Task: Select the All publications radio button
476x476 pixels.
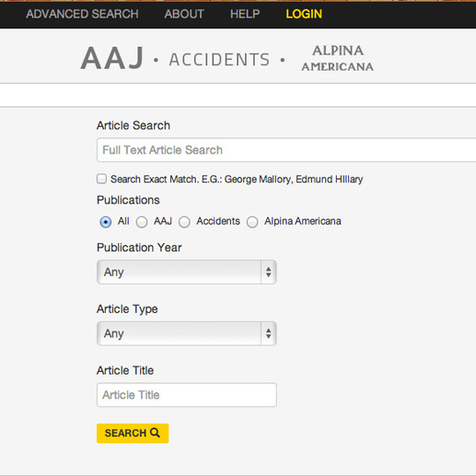Action: [x=106, y=222]
